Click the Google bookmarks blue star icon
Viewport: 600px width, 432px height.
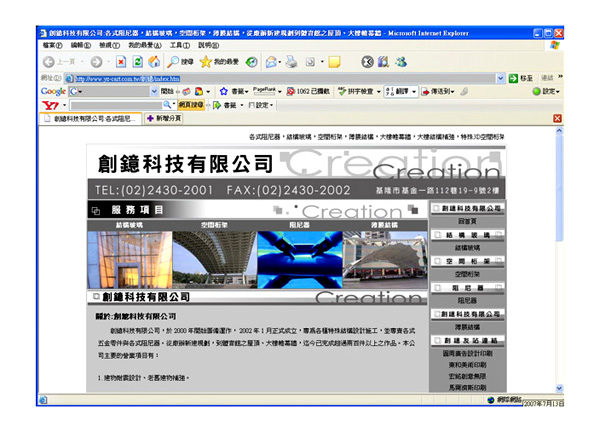point(223,91)
